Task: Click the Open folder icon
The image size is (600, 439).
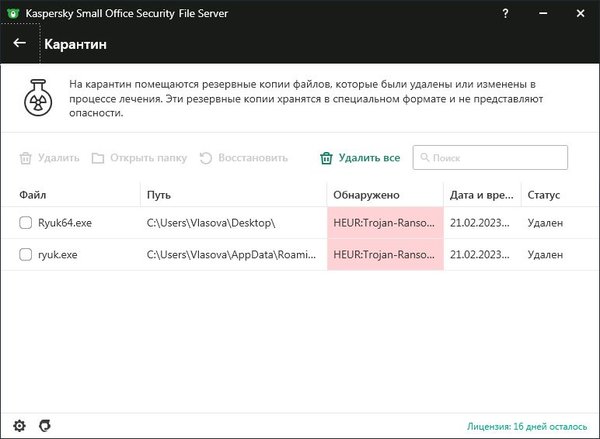Action: click(98, 158)
